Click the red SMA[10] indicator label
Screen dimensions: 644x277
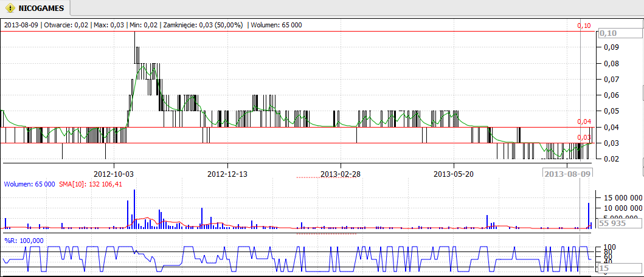click(x=90, y=184)
